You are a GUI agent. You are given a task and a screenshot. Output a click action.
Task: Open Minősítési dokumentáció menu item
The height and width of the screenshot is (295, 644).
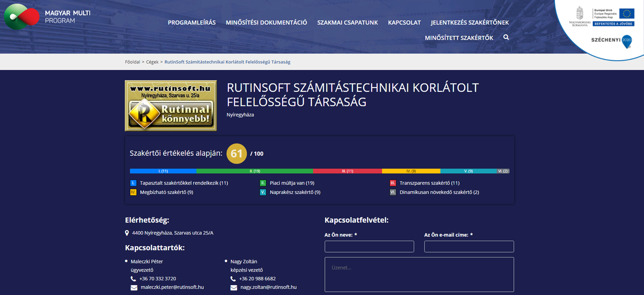tap(266, 23)
